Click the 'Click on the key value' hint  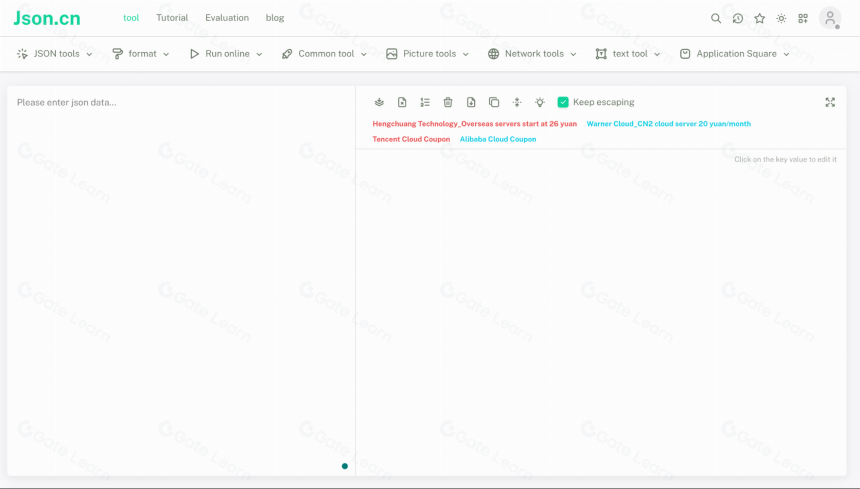(785, 160)
